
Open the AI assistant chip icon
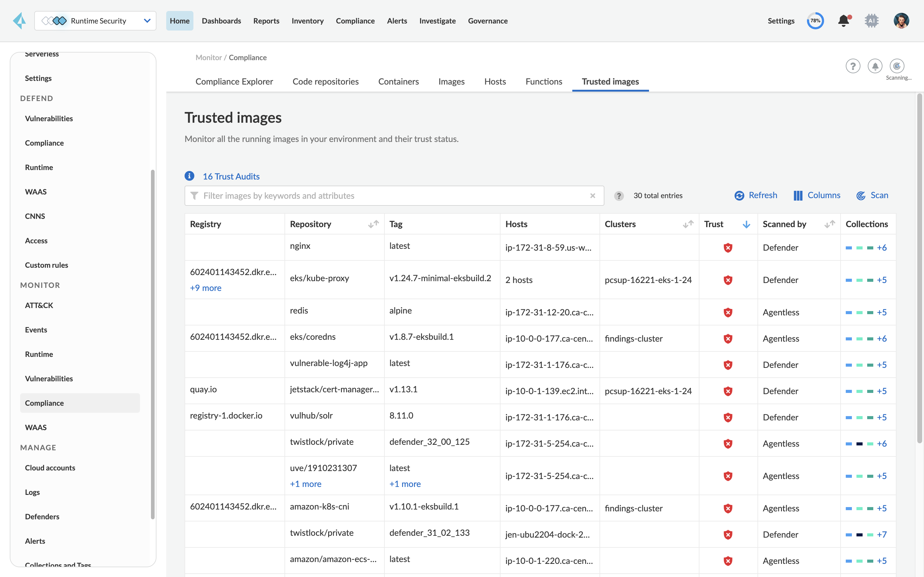point(871,21)
